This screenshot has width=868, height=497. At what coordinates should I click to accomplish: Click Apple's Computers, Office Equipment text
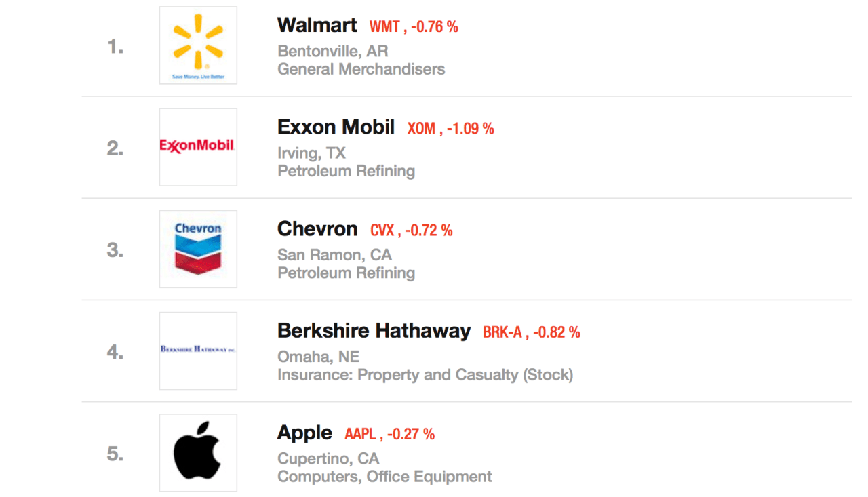tap(384, 477)
